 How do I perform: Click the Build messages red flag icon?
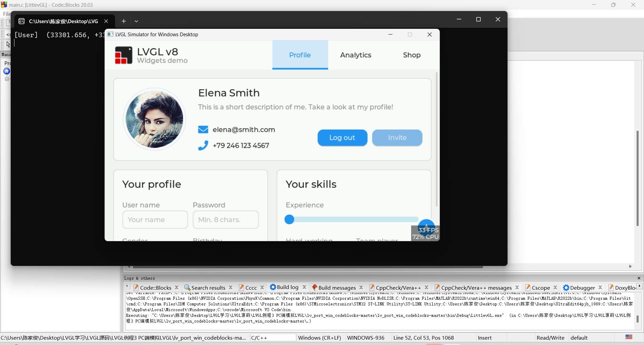tap(314, 288)
